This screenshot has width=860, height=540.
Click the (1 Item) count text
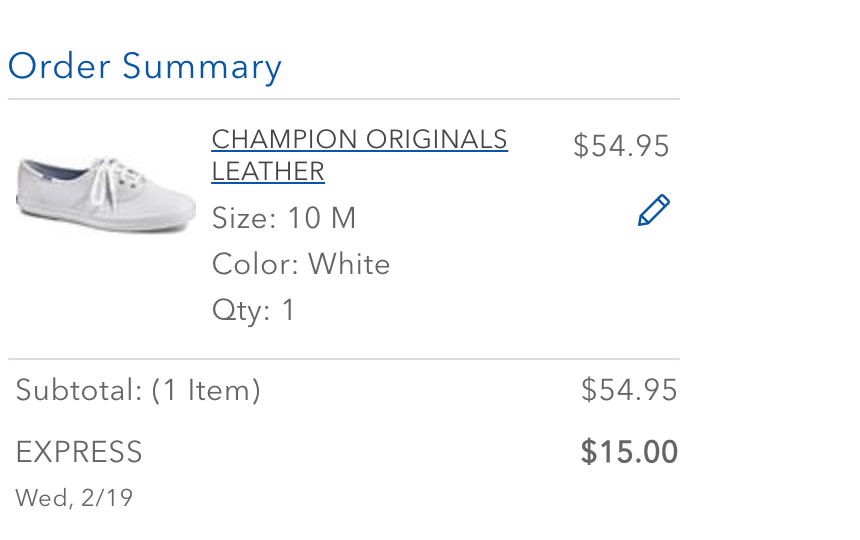click(206, 390)
